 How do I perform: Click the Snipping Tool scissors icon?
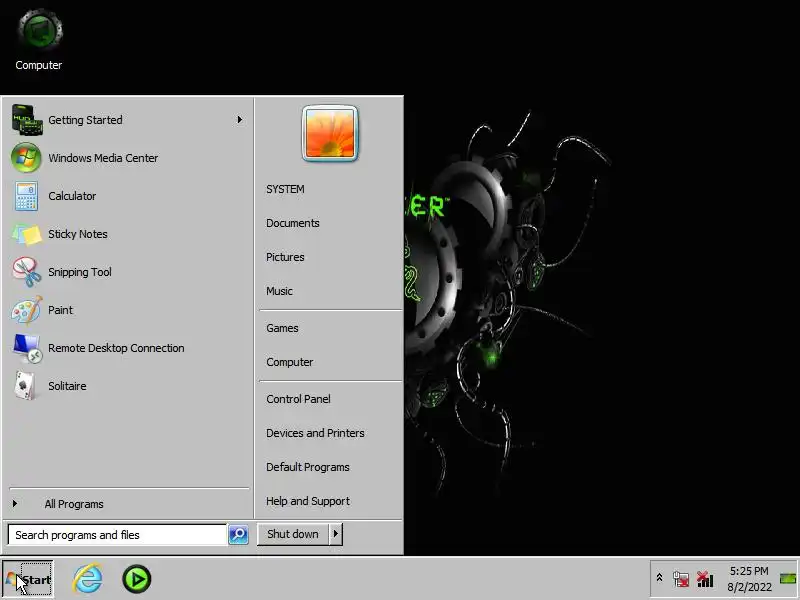point(27,272)
